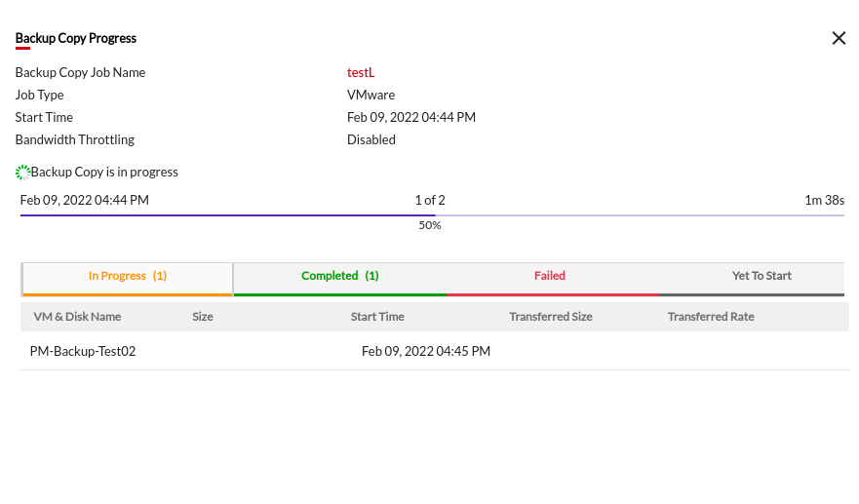Viewport: 859px width, 504px height.
Task: Click the Transferred Size column header
Action: pyautogui.click(x=551, y=317)
